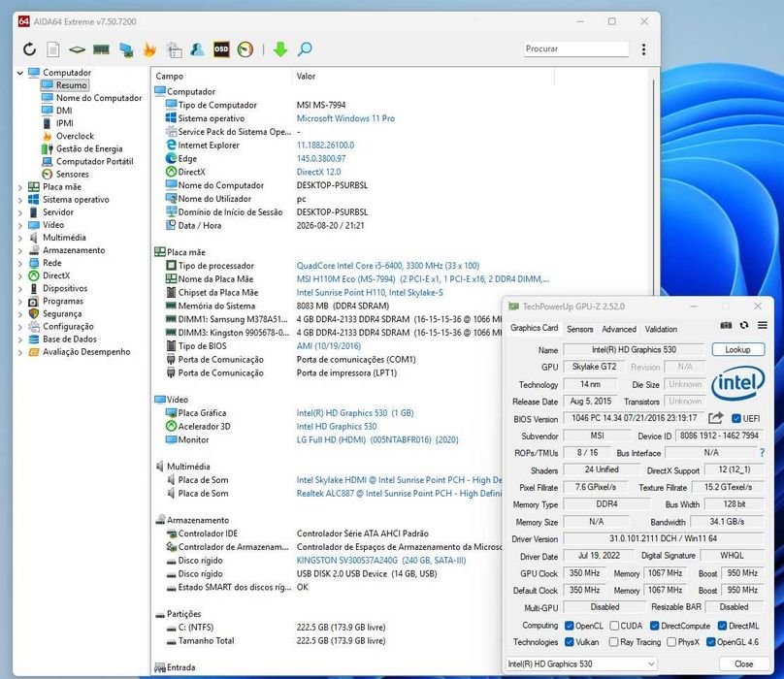The height and width of the screenshot is (679, 784).
Task: Switch to the Advanced tab
Action: click(619, 329)
